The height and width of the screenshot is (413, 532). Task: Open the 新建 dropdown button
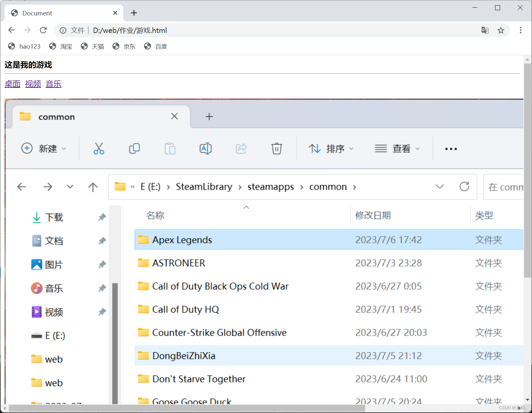(44, 149)
